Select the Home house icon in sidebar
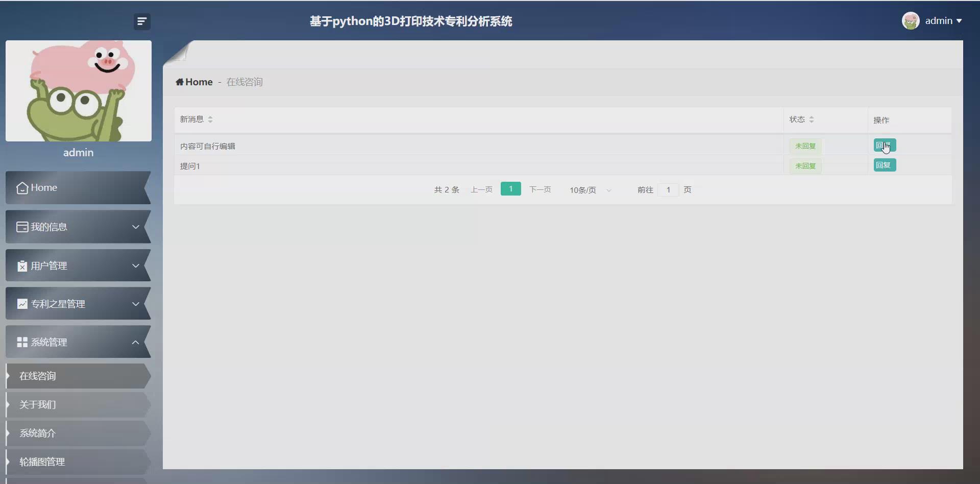Image resolution: width=980 pixels, height=484 pixels. 21,188
